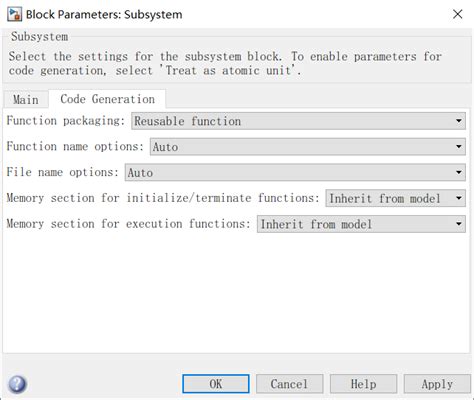The width and height of the screenshot is (474, 400).
Task: Click the Subsystem group heading label
Action: (39, 36)
